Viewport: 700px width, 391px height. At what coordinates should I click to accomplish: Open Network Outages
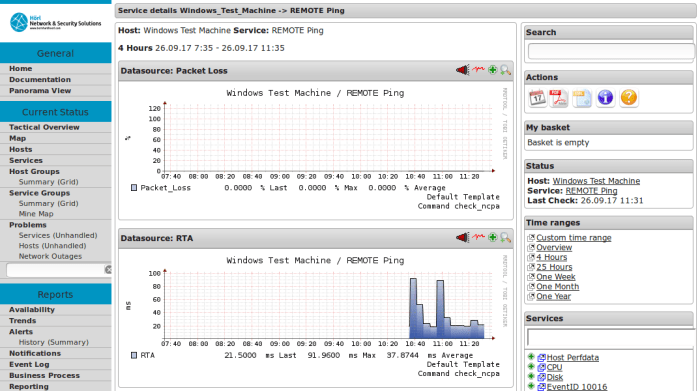click(x=50, y=256)
